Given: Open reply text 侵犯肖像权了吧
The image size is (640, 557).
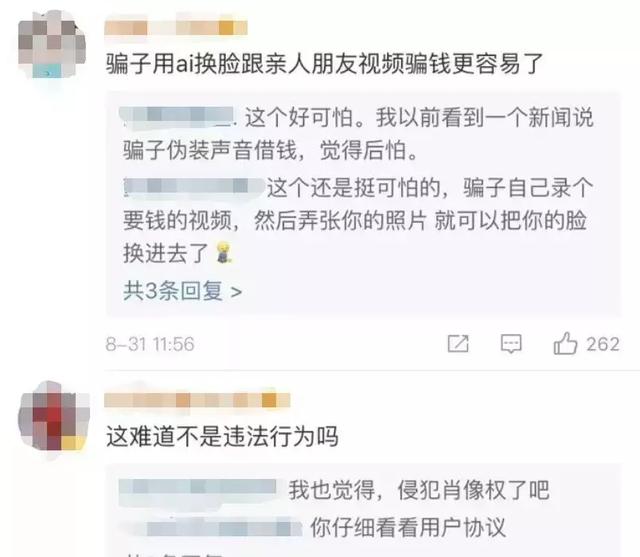Looking at the screenshot, I should point(474,490).
